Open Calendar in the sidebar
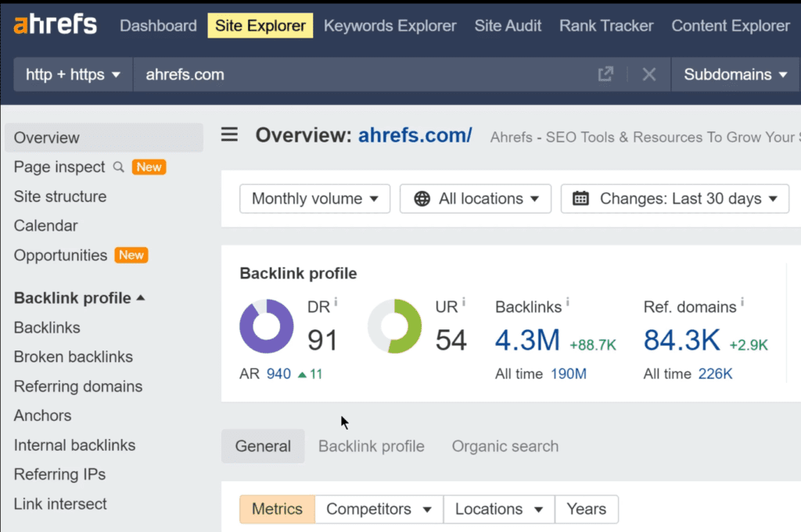This screenshot has height=532, width=801. [46, 225]
